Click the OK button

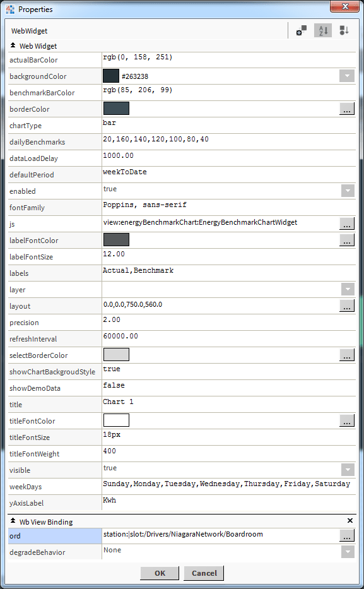160,573
